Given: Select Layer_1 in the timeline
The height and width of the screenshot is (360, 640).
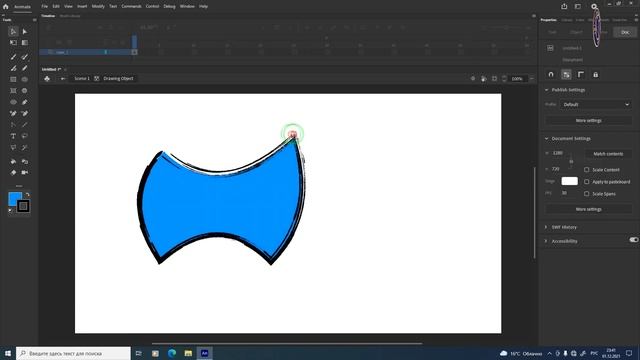Looking at the screenshot, I should (62, 52).
